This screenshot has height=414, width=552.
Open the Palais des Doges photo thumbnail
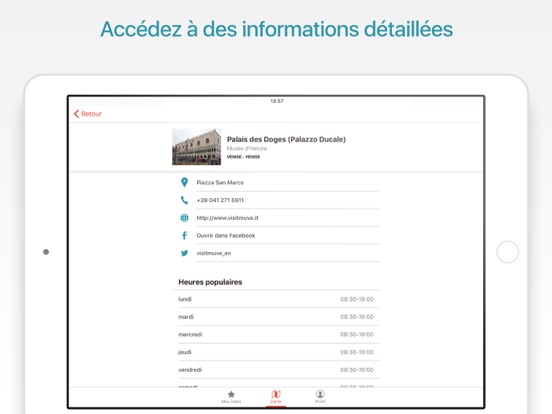(196, 147)
